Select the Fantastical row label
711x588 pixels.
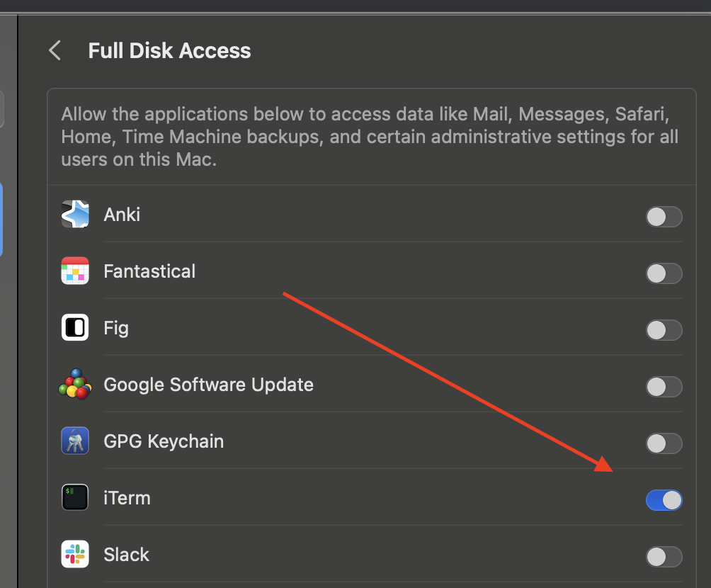(x=149, y=271)
